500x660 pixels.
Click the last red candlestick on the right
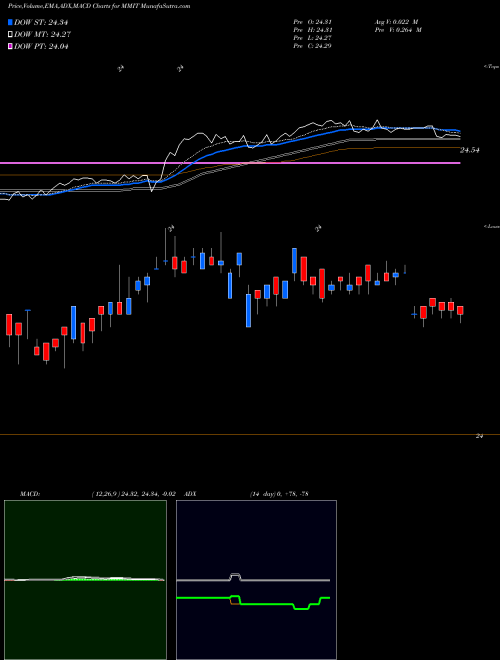pos(460,310)
